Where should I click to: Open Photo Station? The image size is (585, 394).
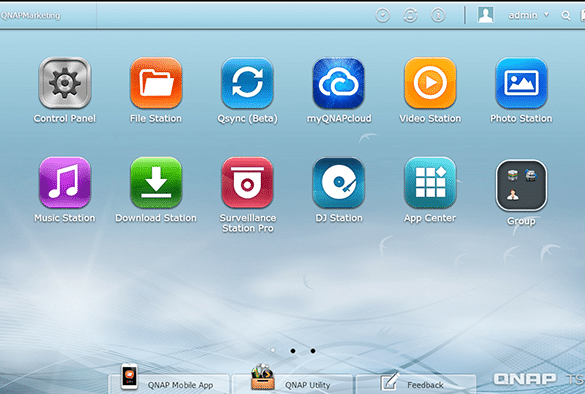pos(521,83)
